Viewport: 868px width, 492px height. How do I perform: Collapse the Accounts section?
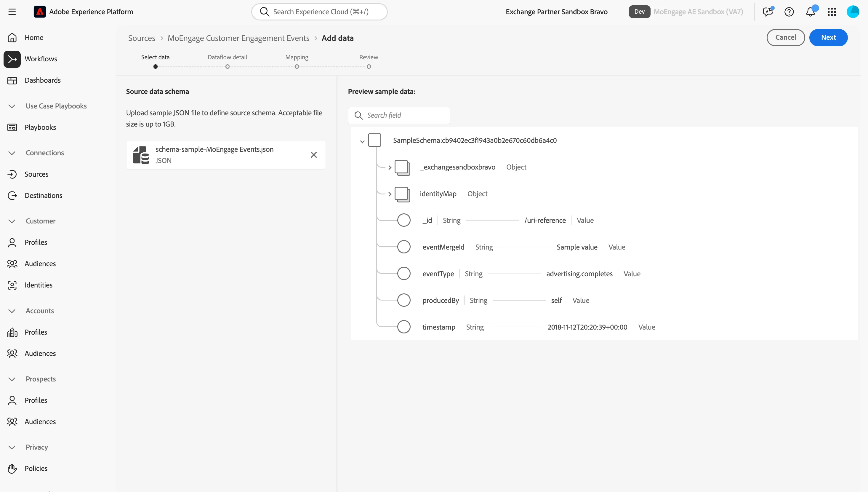12,311
